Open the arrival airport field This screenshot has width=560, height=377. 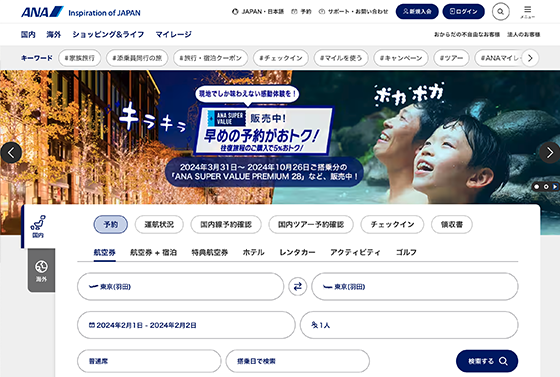pos(415,286)
